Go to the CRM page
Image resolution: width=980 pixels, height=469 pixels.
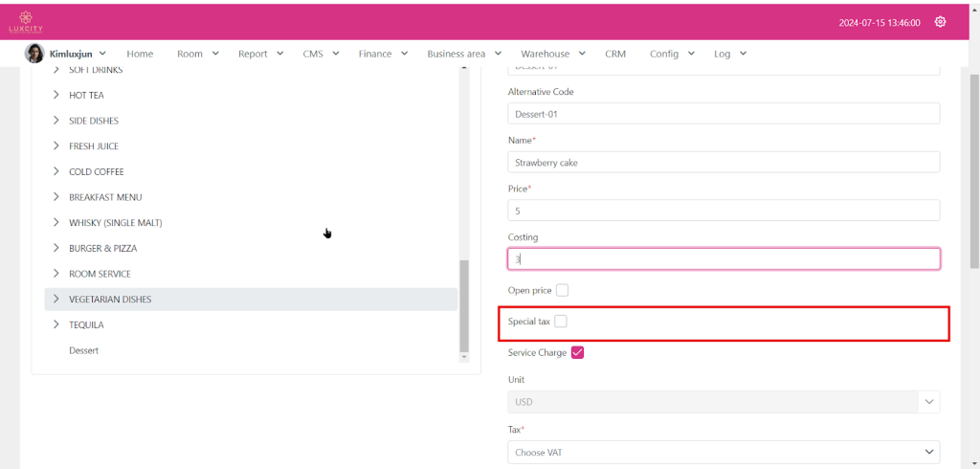click(x=615, y=54)
